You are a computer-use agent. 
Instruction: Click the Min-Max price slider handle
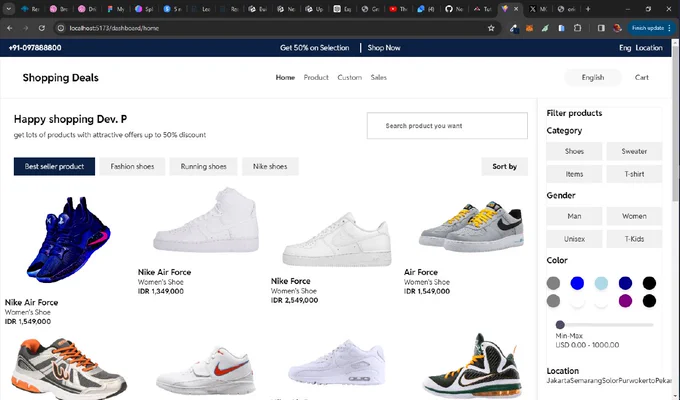(560, 325)
